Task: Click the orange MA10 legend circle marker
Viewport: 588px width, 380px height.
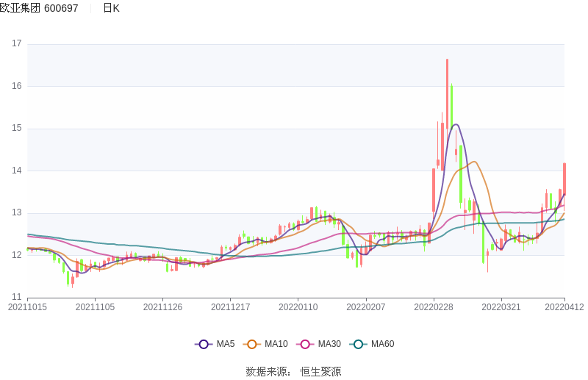Action: [x=252, y=344]
